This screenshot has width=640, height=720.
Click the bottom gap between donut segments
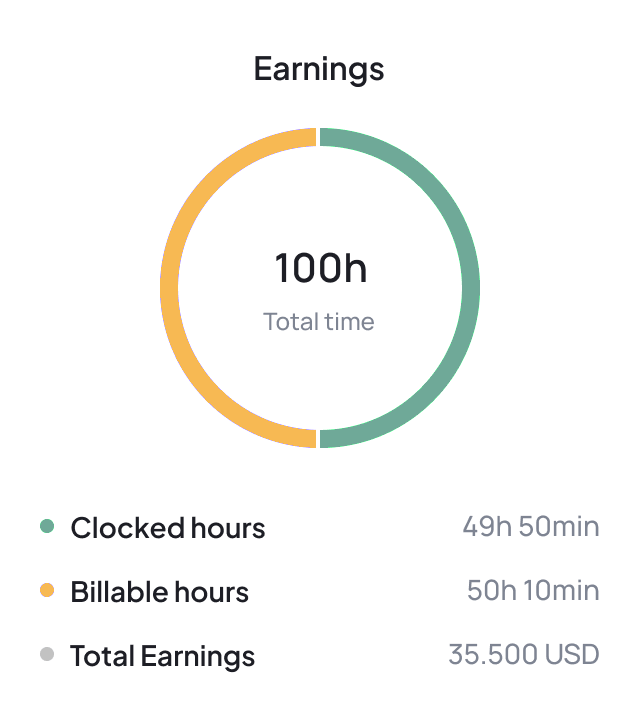click(319, 438)
